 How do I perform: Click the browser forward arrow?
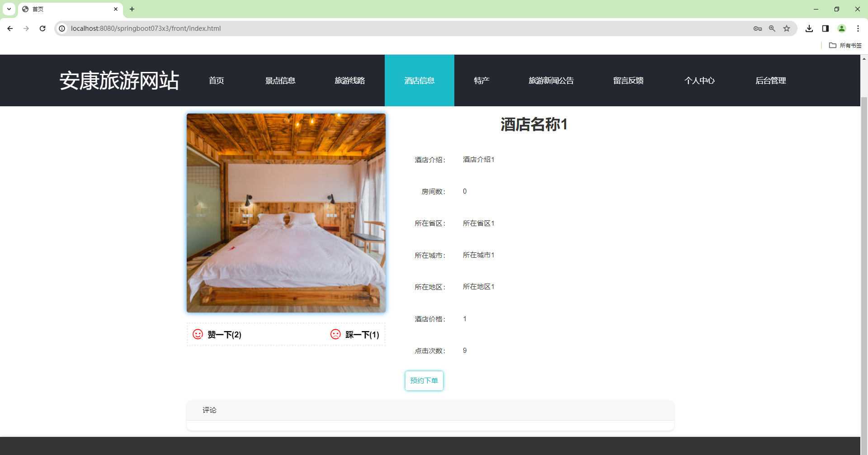click(26, 28)
